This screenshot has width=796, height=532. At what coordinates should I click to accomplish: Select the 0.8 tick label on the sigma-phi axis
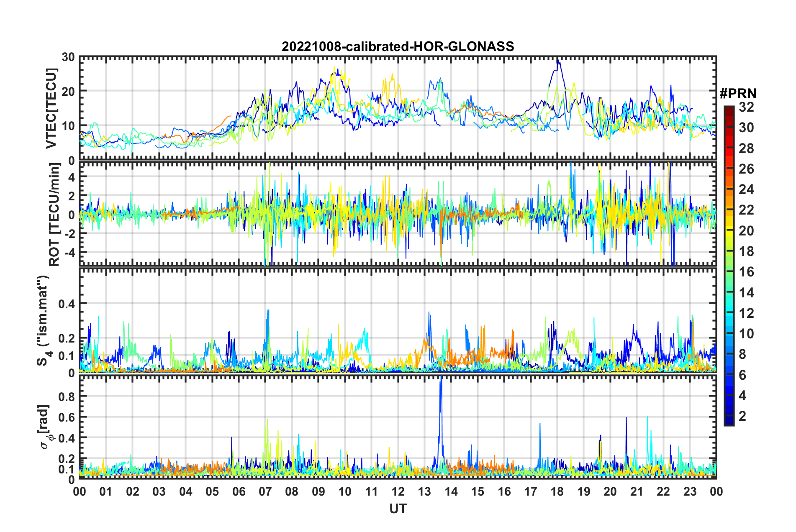click(x=67, y=396)
